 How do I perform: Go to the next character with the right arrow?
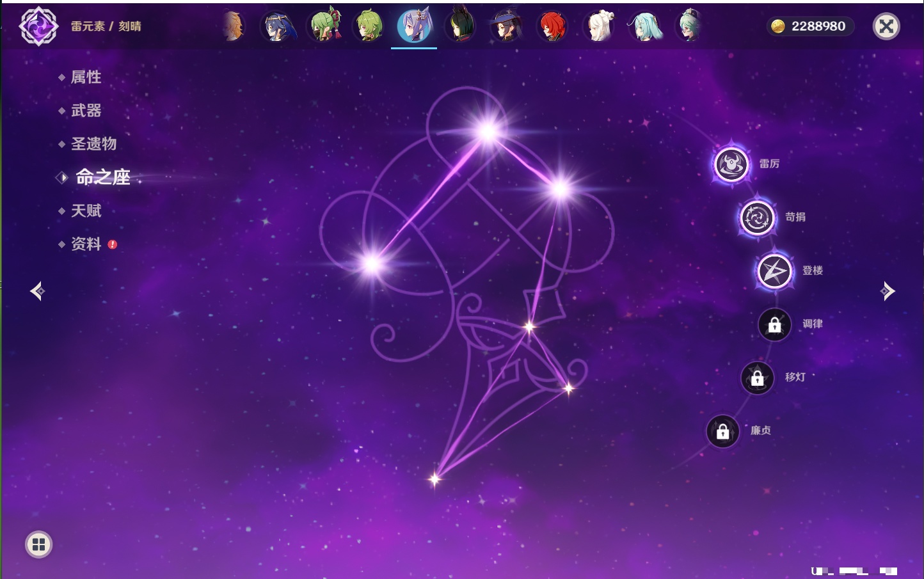pos(888,291)
